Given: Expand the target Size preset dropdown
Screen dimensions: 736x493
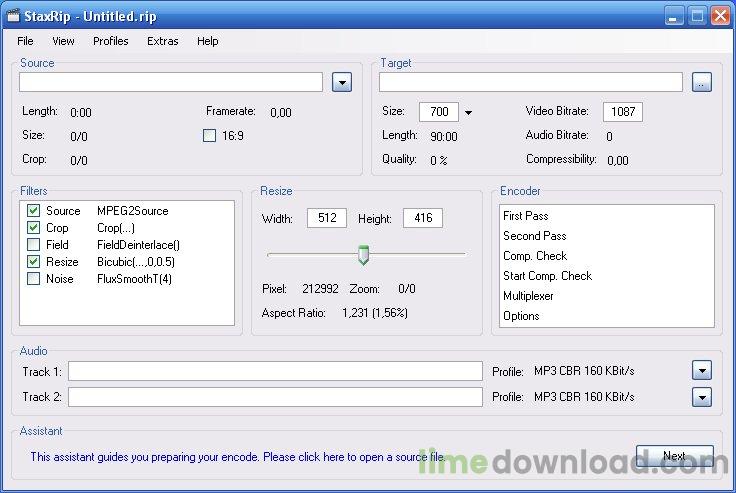Looking at the screenshot, I should pyautogui.click(x=468, y=112).
